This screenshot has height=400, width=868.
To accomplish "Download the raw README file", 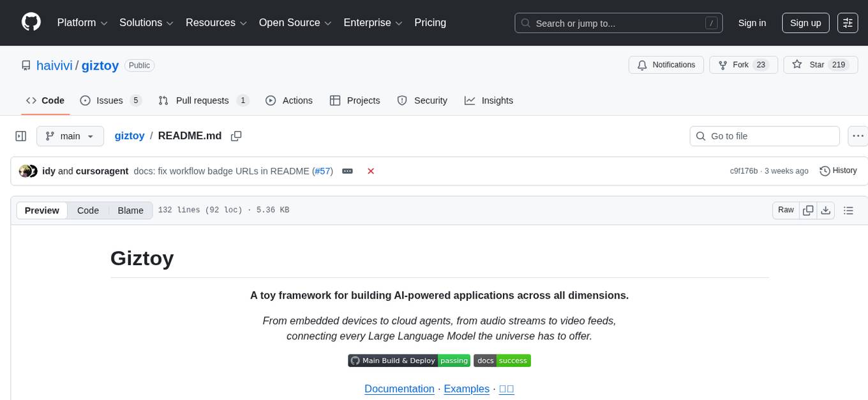I will coord(825,210).
